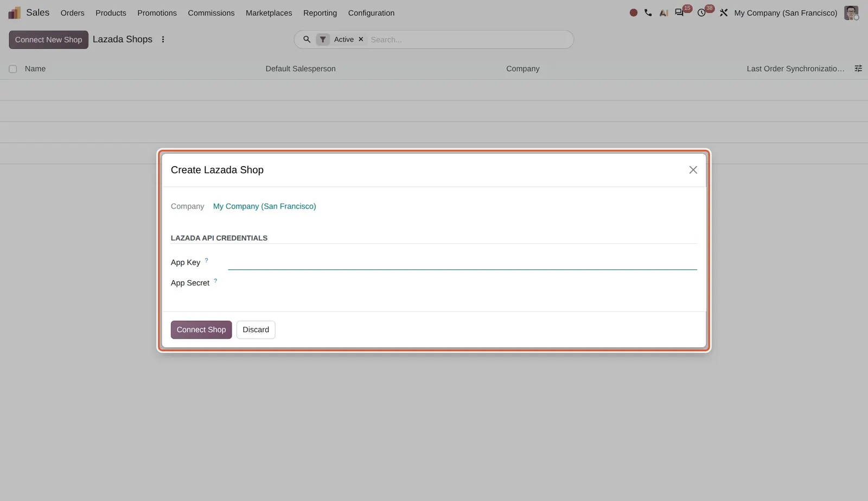Click the search magnifier icon

pyautogui.click(x=307, y=40)
